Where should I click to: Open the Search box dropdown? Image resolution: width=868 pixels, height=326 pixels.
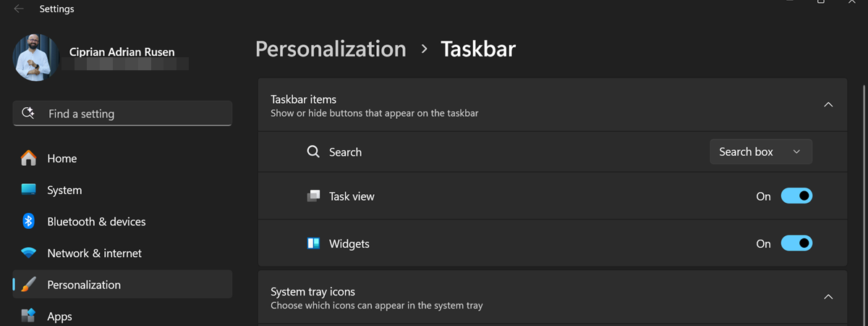click(x=761, y=151)
